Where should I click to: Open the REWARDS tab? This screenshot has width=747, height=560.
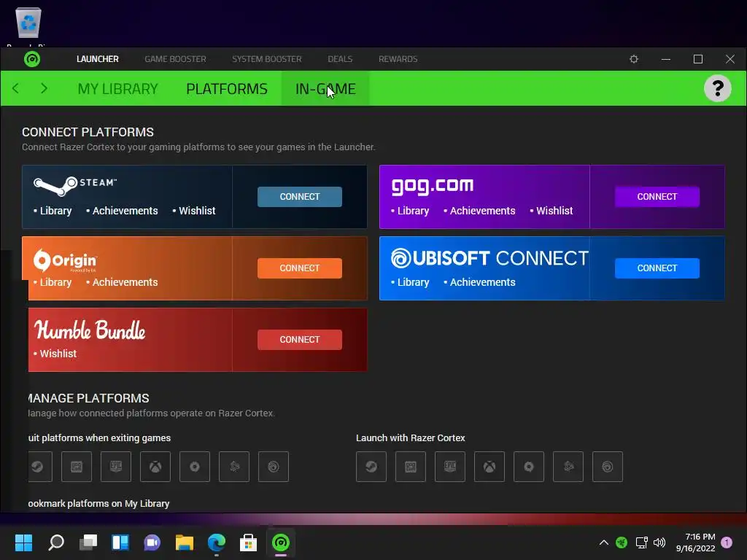click(x=398, y=59)
